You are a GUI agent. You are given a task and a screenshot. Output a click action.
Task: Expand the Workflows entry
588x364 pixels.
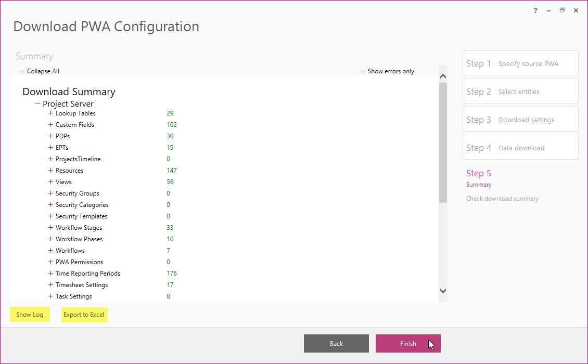click(x=50, y=251)
